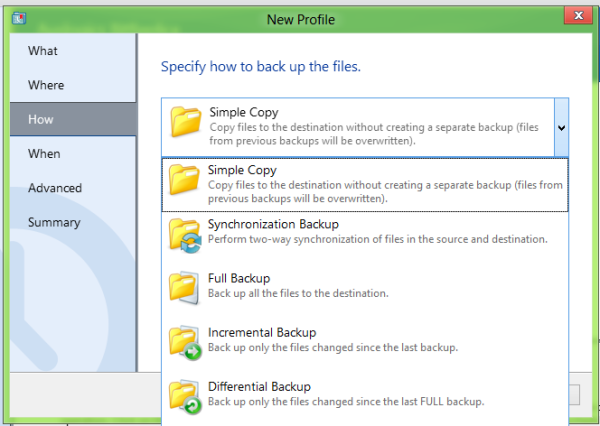Close the New Profile dialog
The height and width of the screenshot is (426, 600).
(x=578, y=16)
